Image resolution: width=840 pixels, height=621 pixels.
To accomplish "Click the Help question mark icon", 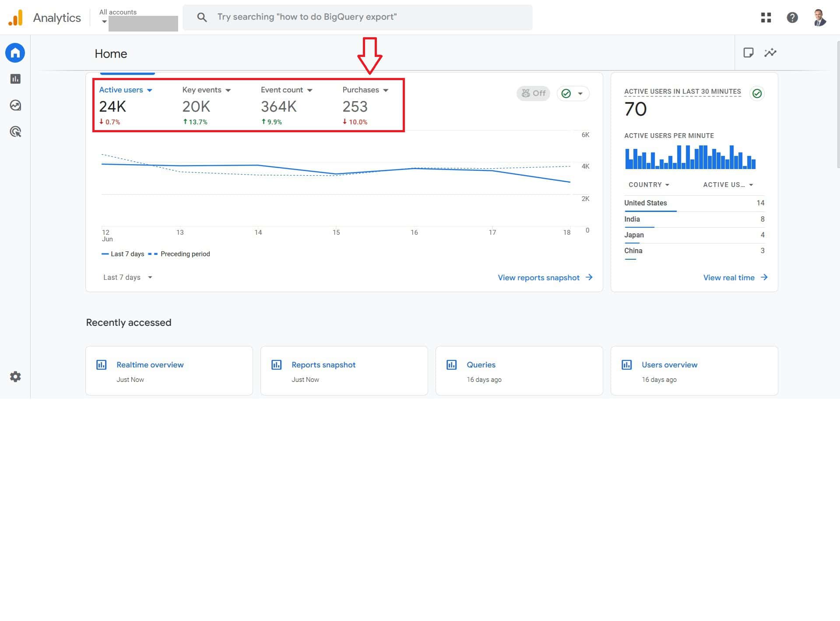I will click(x=792, y=18).
